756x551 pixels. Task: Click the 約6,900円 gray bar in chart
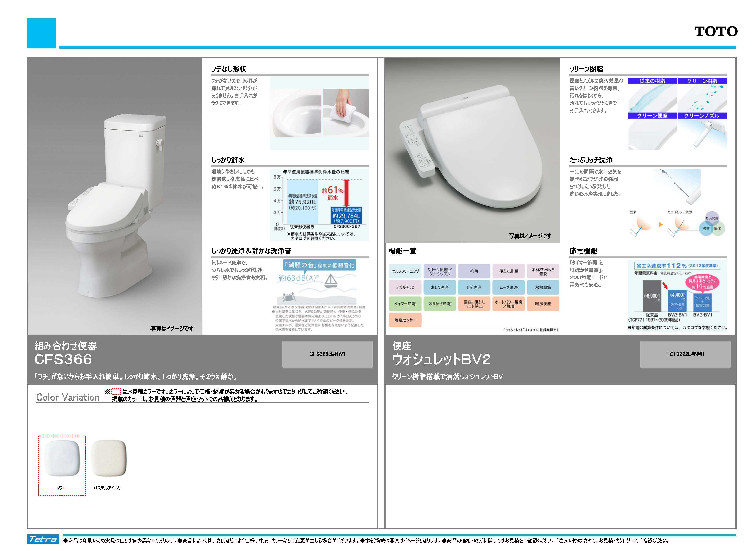pyautogui.click(x=652, y=296)
